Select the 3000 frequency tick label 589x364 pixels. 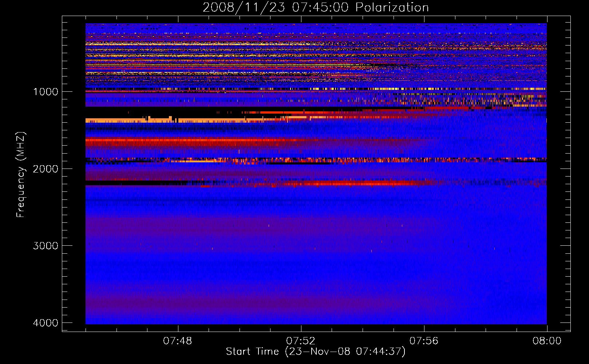tap(46, 246)
